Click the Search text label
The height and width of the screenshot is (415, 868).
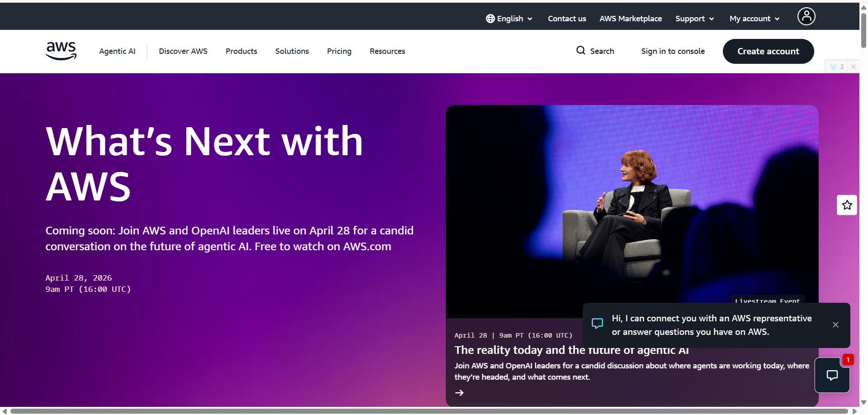602,51
